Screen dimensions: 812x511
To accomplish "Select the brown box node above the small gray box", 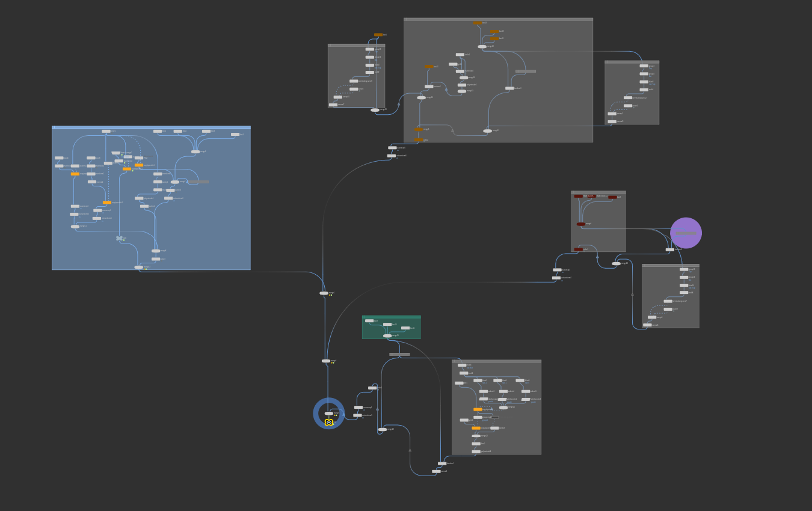I will [x=378, y=35].
